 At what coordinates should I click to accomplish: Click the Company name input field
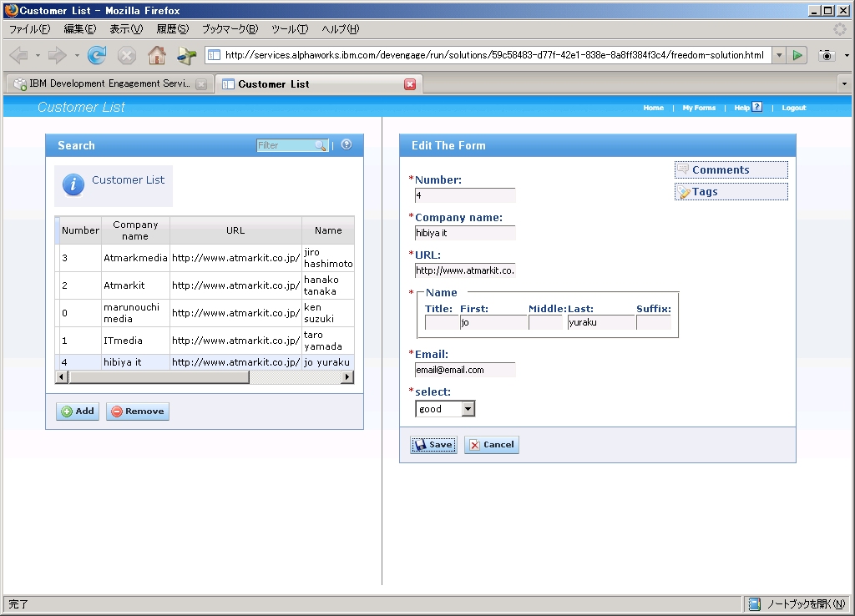465,233
